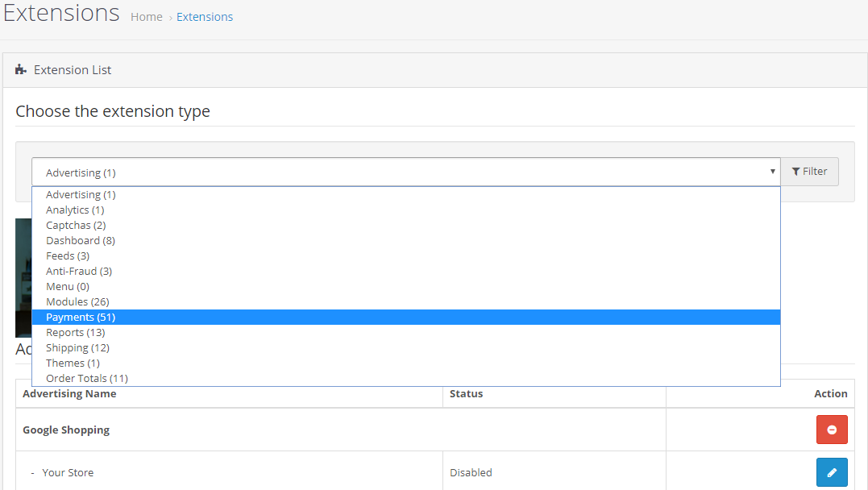Click the Your Store row text
This screenshot has height=490, width=868.
pos(68,473)
